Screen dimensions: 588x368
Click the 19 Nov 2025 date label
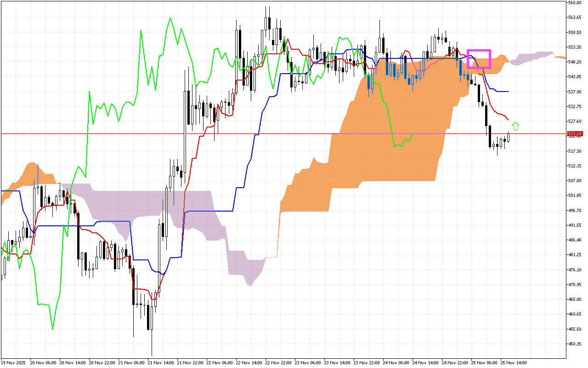(x=13, y=362)
